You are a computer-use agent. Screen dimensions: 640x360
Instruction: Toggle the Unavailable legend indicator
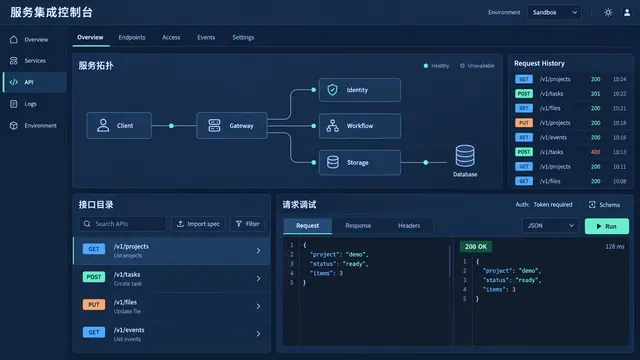point(477,66)
